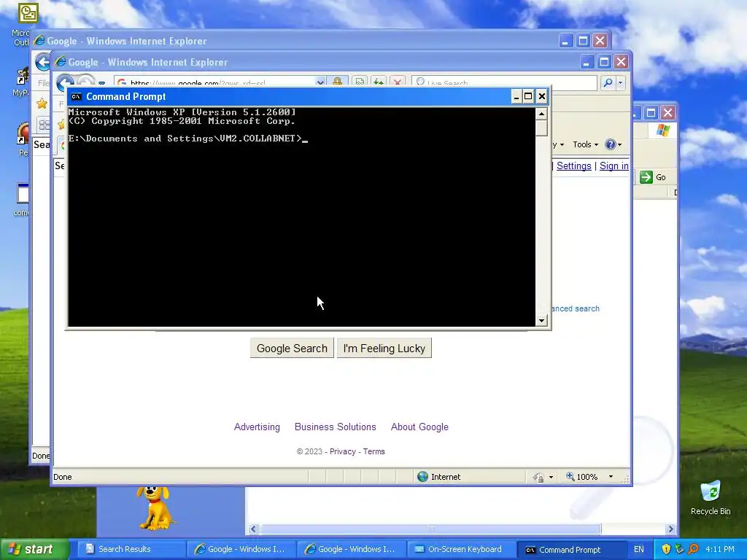Click the Command Prompt scrollbar thumb

(541, 128)
